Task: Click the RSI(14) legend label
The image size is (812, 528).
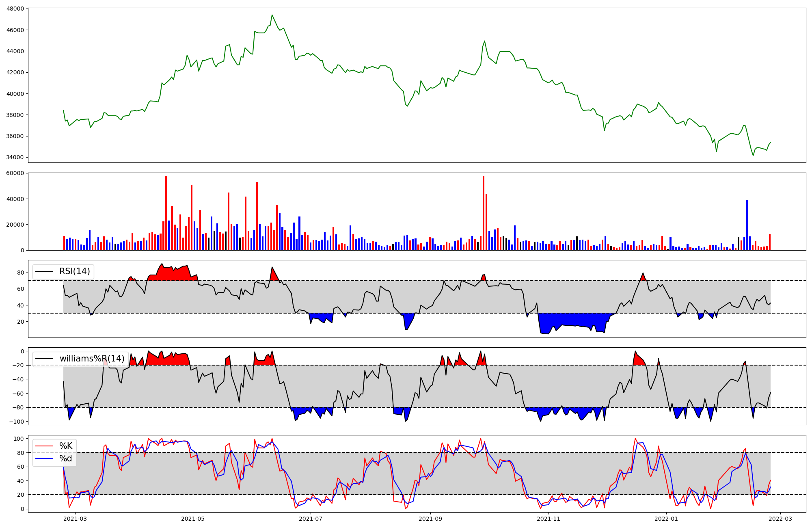Action: click(74, 271)
